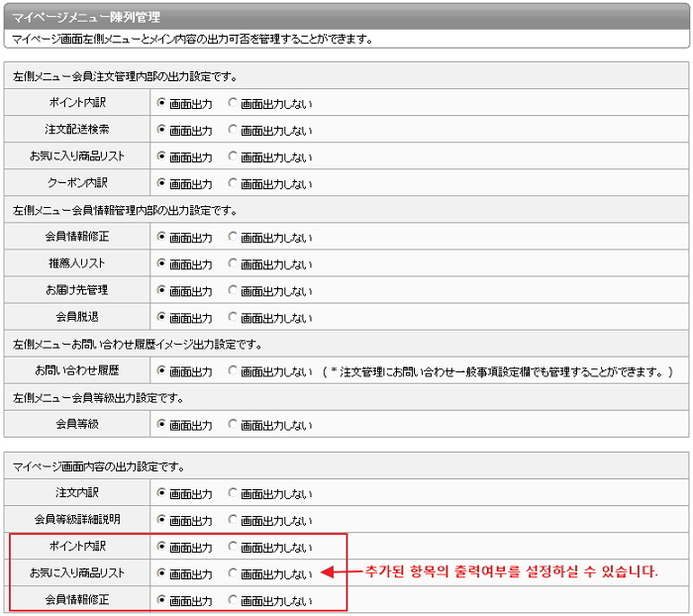This screenshot has height=616, width=693.
Task: Choose 画面出力しない for 会員等級 row
Action: (234, 424)
